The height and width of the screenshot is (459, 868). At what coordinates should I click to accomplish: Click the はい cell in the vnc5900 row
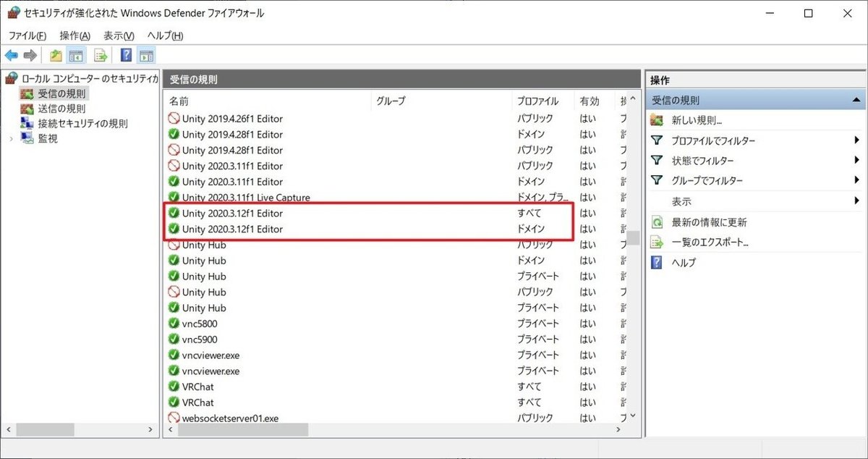click(588, 339)
